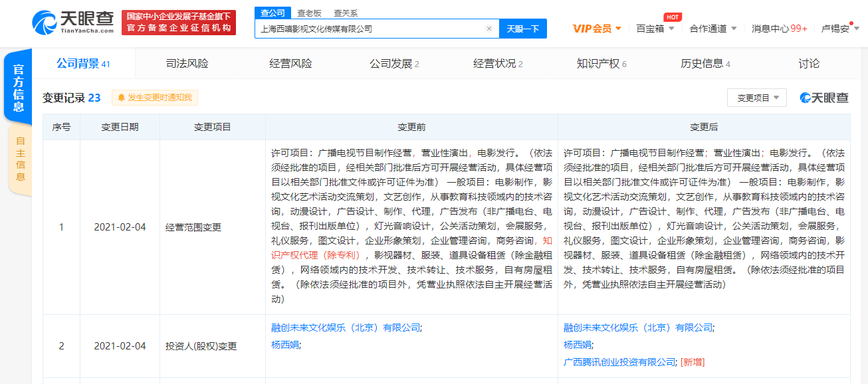
Task: Switch to 讨论 tab
Action: click(x=809, y=64)
